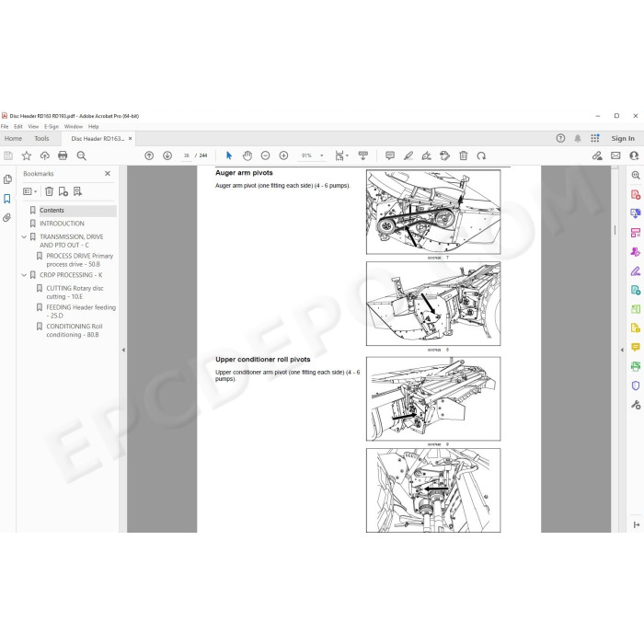Open the Protect shield tool
The image size is (644, 644).
[x=636, y=385]
